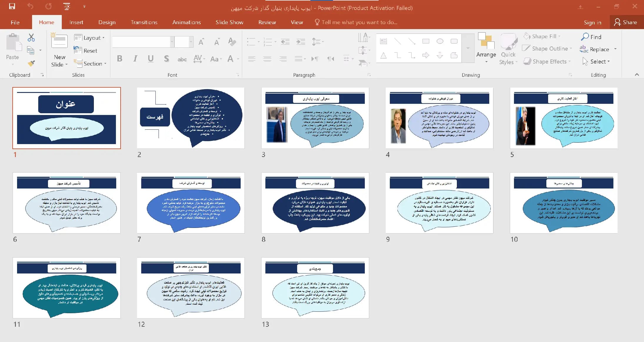Switch to the Slide Show tab

pos(229,22)
